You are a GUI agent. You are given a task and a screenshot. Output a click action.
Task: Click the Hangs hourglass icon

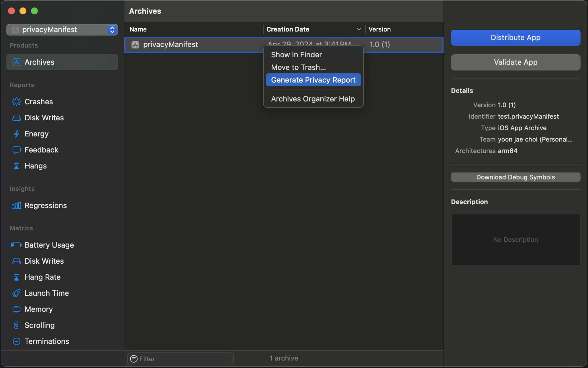coord(16,166)
